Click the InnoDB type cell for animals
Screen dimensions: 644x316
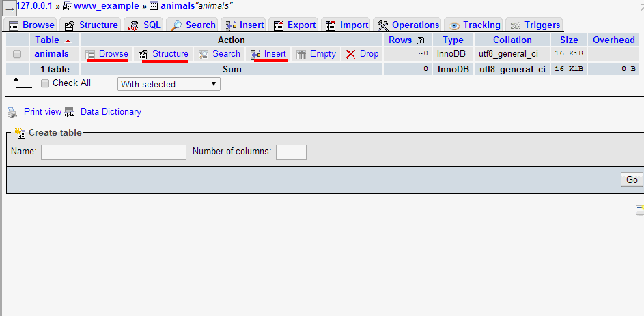(451, 54)
